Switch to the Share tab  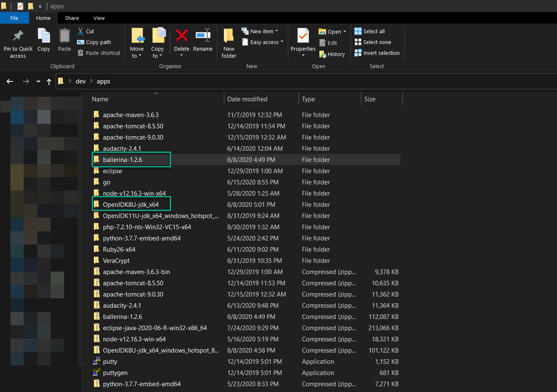[72, 18]
